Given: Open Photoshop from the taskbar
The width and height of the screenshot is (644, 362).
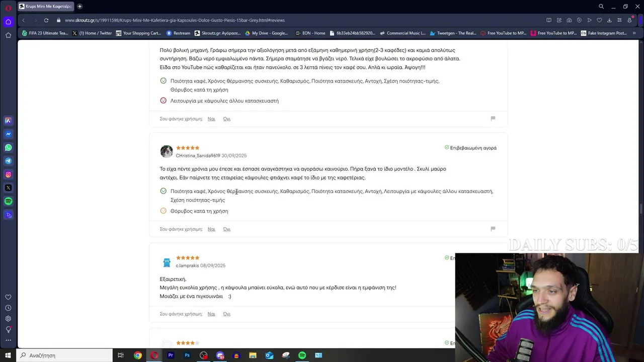Looking at the screenshot, I should pos(187,355).
